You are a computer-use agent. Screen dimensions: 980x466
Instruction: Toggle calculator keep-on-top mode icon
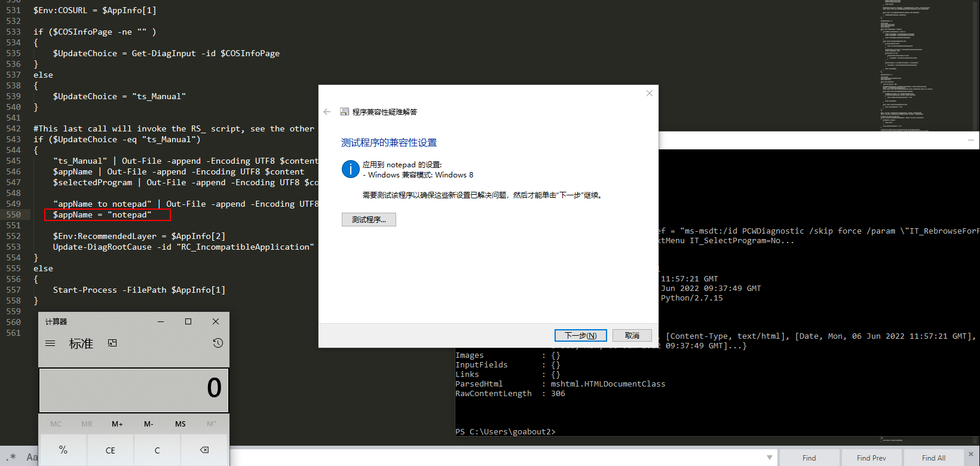point(112,343)
